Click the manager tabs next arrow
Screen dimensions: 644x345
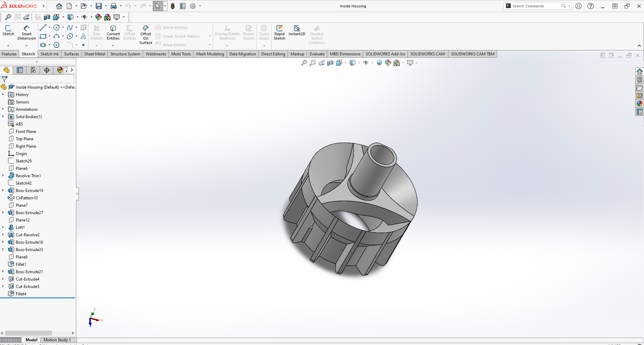click(72, 70)
